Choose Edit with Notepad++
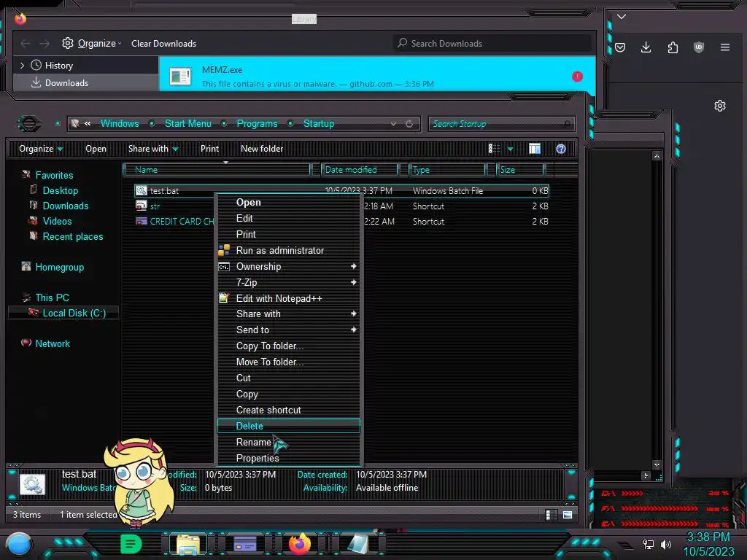 pyautogui.click(x=288, y=298)
